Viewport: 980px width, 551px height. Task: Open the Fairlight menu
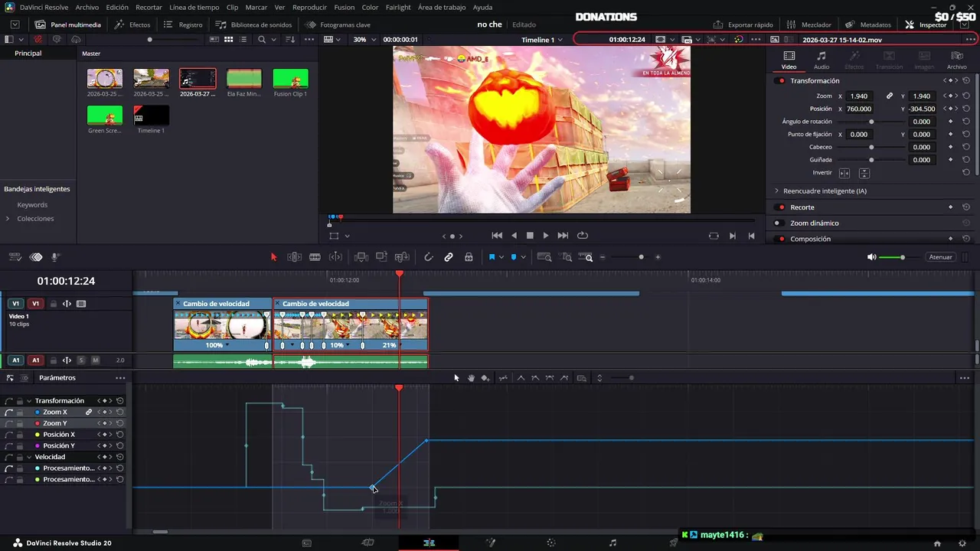tap(398, 7)
